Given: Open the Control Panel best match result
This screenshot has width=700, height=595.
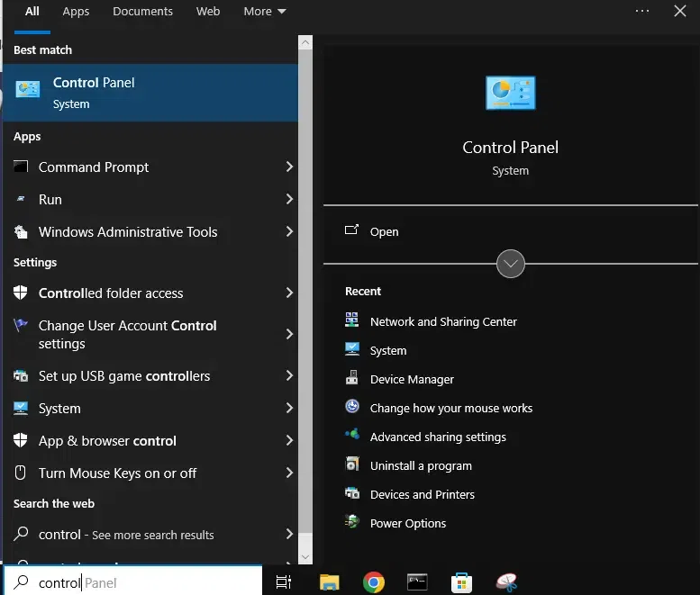Looking at the screenshot, I should pos(150,93).
